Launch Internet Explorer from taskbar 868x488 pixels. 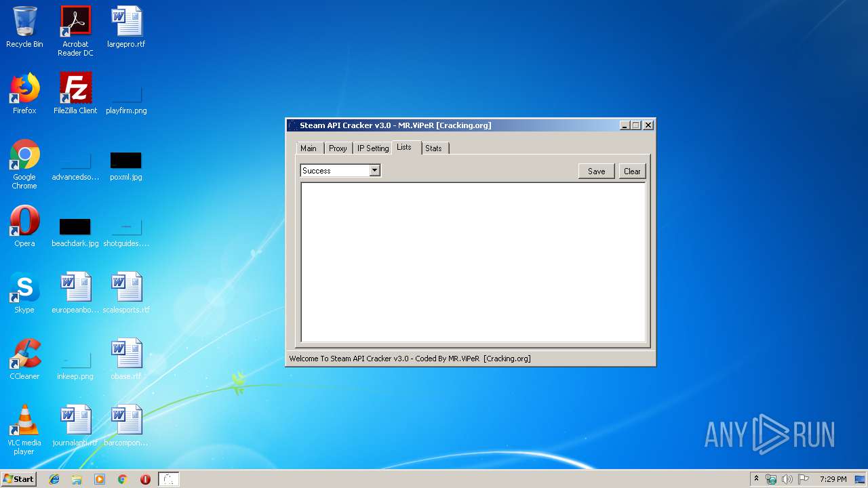54,479
